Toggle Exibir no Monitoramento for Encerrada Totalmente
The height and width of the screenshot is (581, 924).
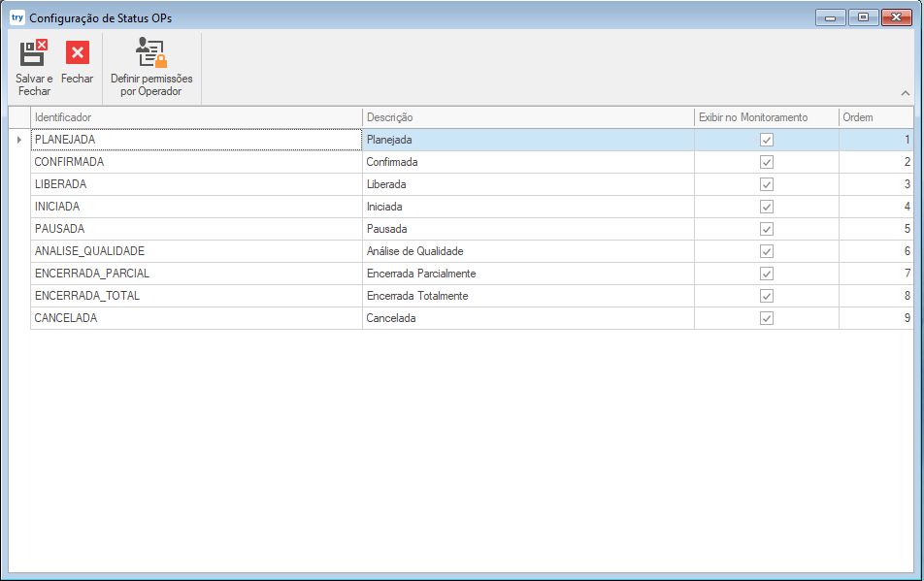point(766,296)
